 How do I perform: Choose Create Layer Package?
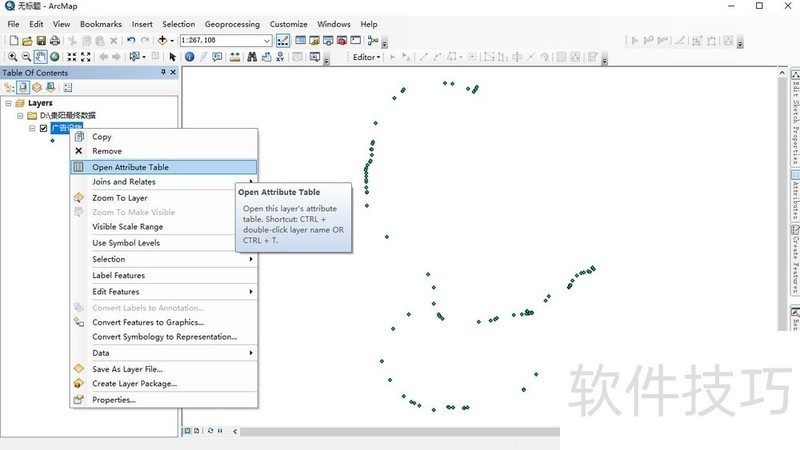164,384
